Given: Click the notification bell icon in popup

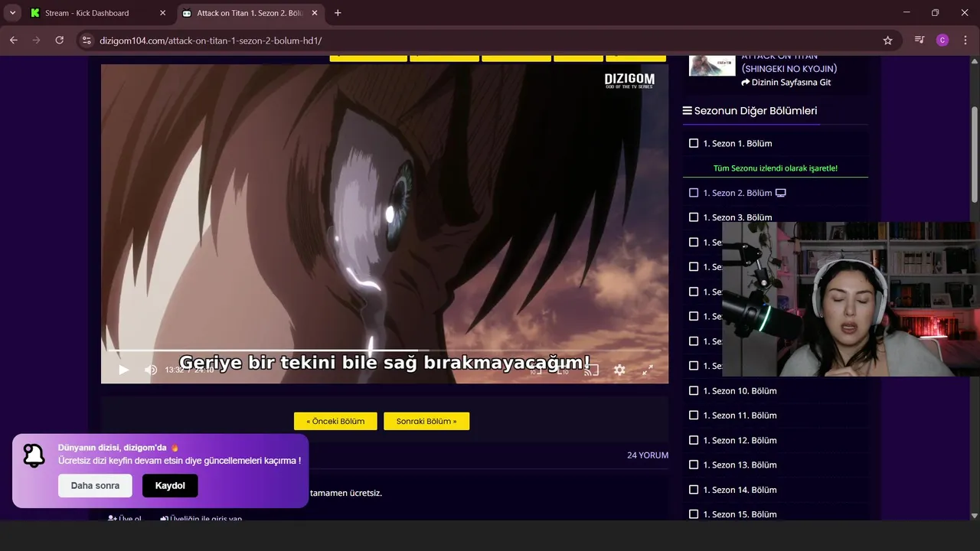Looking at the screenshot, I should coord(34,455).
